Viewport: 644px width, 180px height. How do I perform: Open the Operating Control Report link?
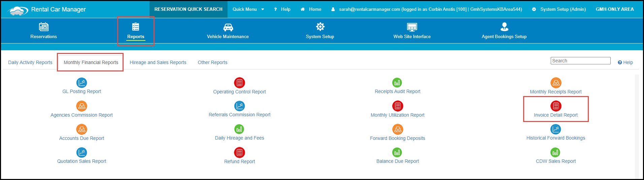(x=239, y=92)
